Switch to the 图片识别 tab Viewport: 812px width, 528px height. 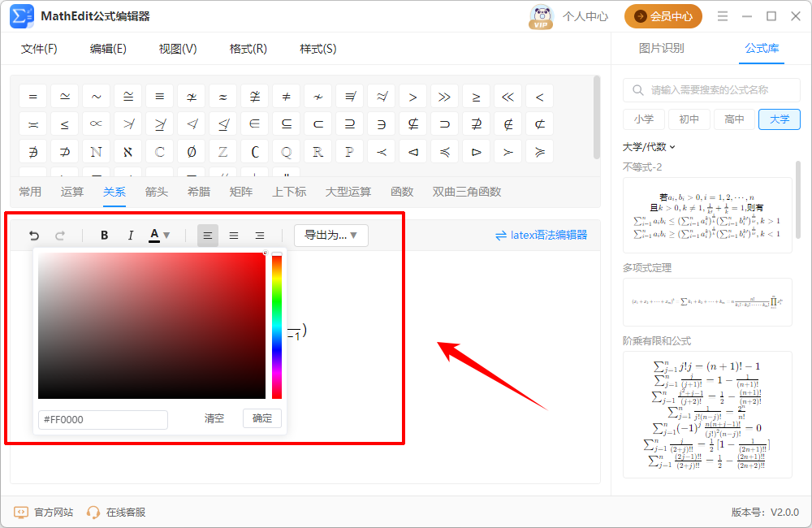tap(661, 48)
